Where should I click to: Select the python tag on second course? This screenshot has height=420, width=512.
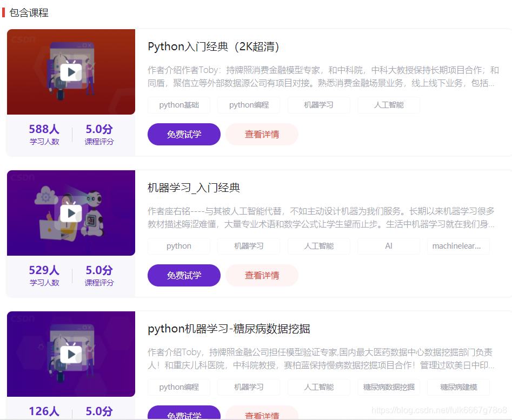[x=179, y=246]
